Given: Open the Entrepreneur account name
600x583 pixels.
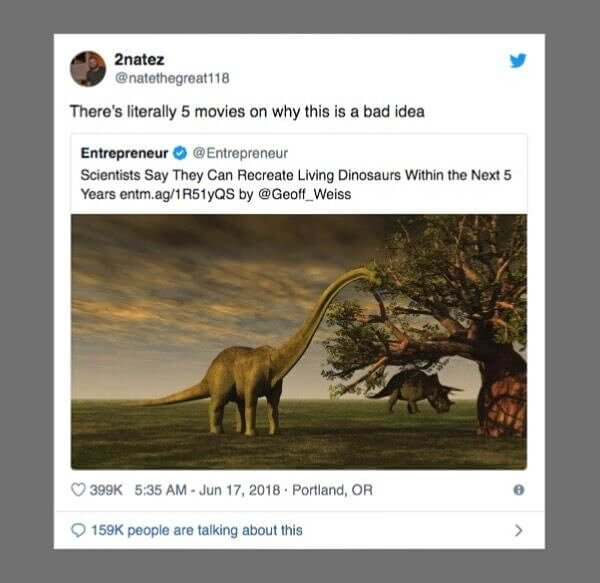Looking at the screenshot, I should pyautogui.click(x=124, y=153).
